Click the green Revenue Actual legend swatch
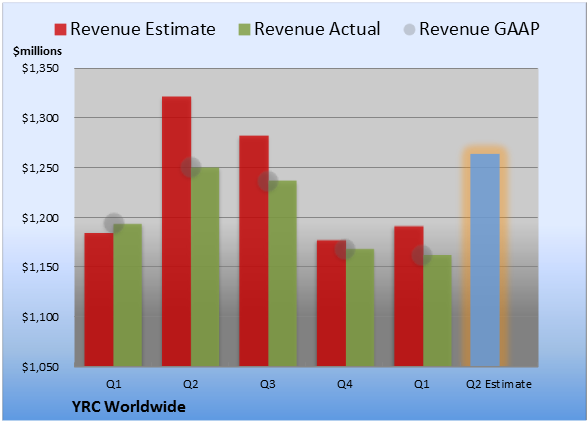 [244, 29]
